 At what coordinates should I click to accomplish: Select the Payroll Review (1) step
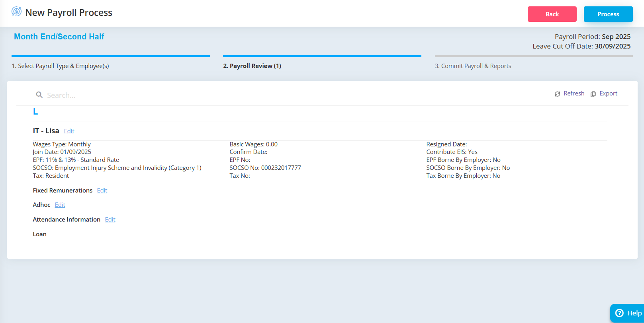tap(252, 66)
